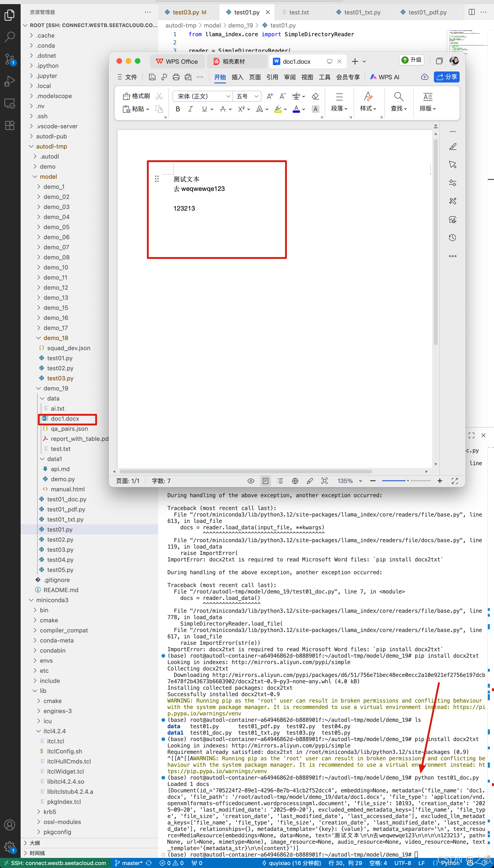
Task: Add a new WPS tab with plus
Action: [x=355, y=61]
